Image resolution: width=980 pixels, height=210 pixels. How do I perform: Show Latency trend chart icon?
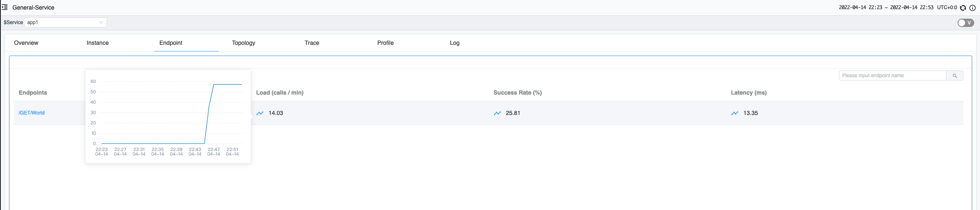click(x=735, y=113)
